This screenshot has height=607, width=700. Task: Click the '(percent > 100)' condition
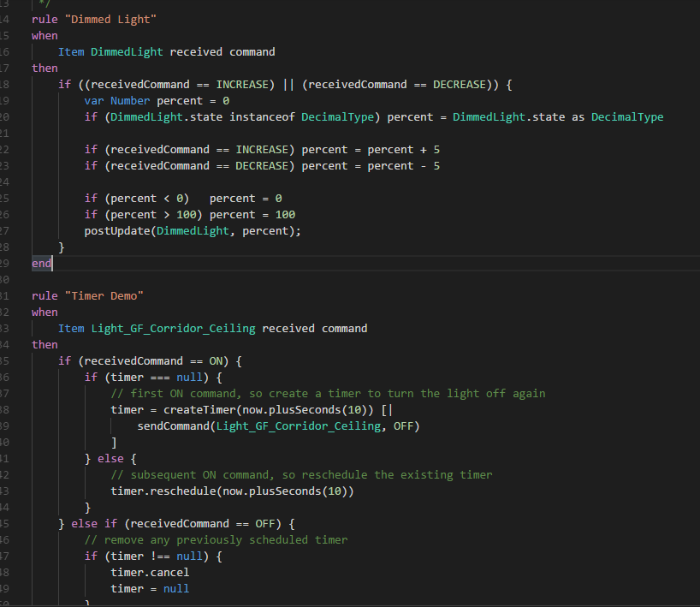pos(153,215)
